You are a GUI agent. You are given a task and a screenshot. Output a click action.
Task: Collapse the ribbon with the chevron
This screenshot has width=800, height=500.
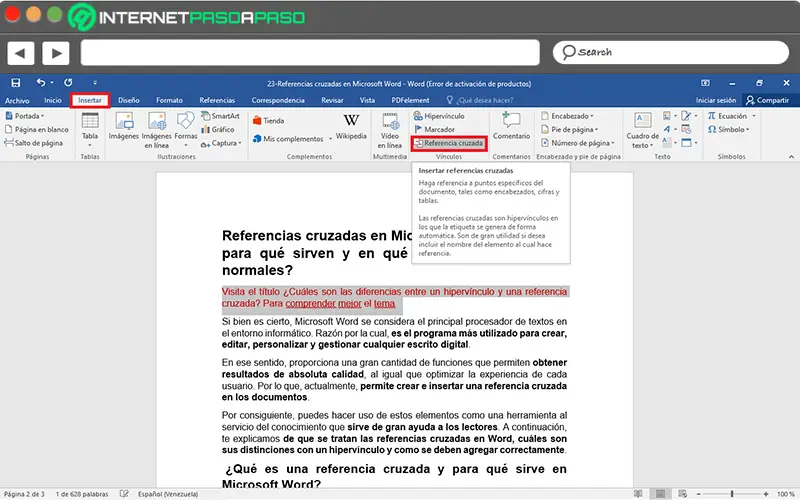[x=791, y=157]
